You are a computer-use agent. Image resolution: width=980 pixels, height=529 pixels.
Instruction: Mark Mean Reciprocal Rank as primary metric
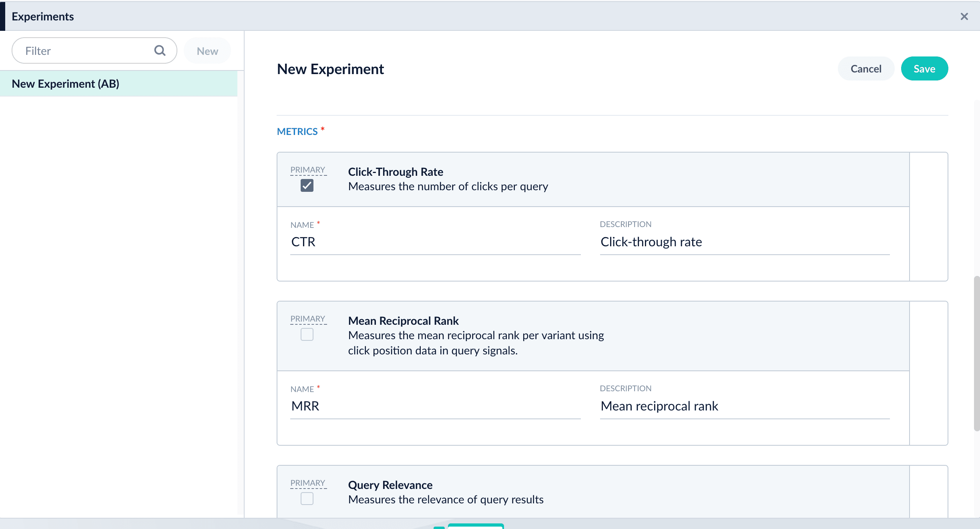[x=307, y=334]
